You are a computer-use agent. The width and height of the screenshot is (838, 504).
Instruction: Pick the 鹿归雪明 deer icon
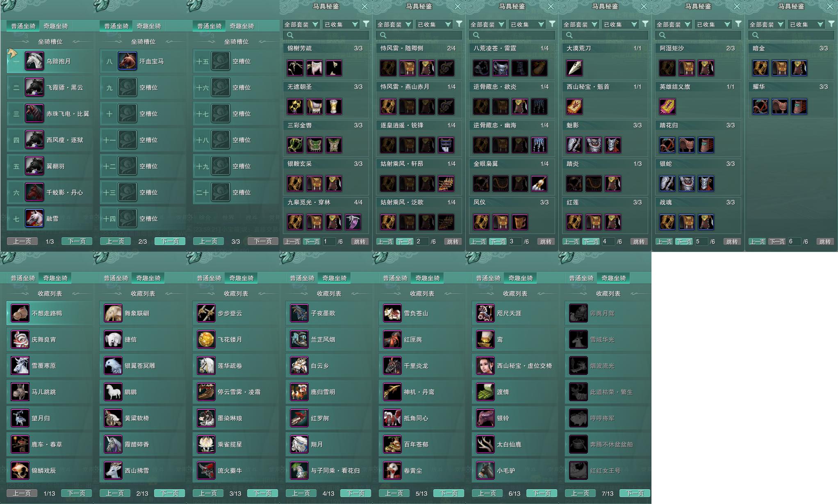[299, 392]
